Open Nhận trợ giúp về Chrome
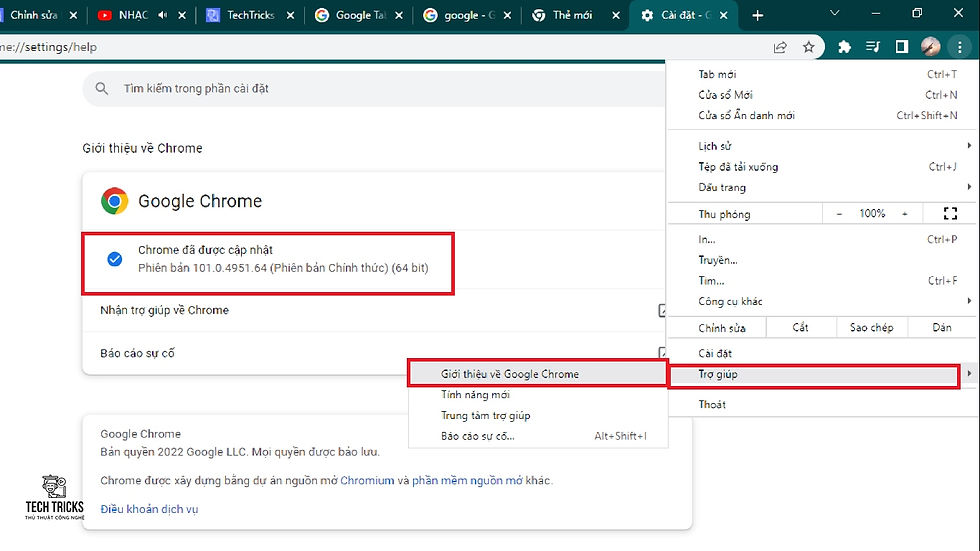The height and width of the screenshot is (551, 980). point(374,310)
